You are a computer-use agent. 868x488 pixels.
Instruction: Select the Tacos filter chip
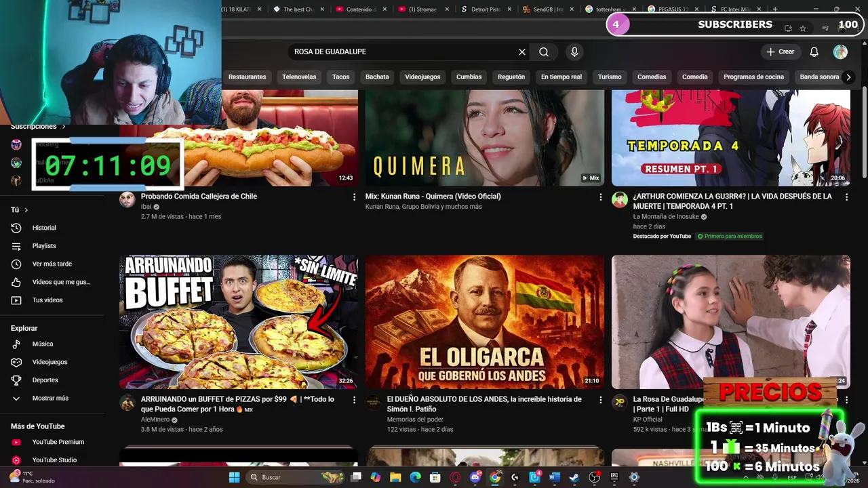pyautogui.click(x=341, y=77)
